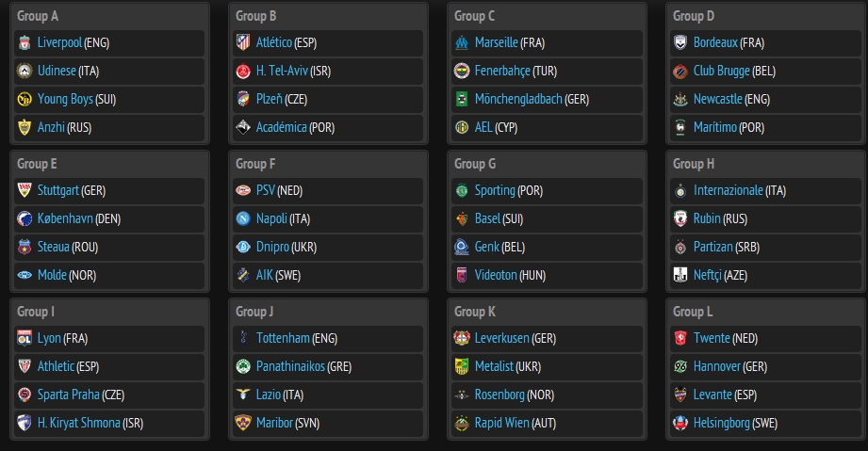Viewport: 868px width, 451px height.
Task: Open the Newcastle team link
Action: (718, 99)
